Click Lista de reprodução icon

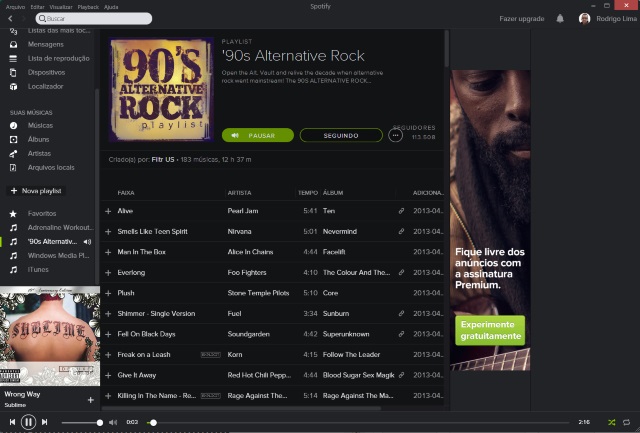point(13,58)
